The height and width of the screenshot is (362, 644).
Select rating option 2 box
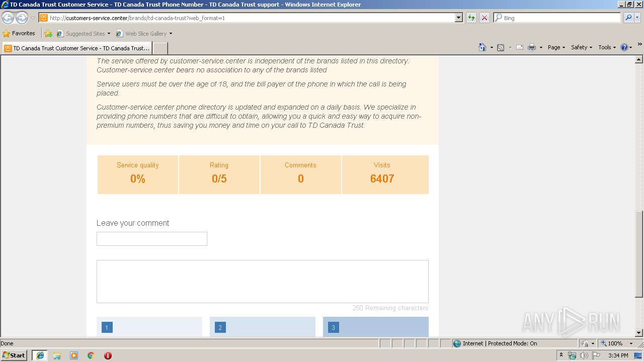[x=263, y=327]
